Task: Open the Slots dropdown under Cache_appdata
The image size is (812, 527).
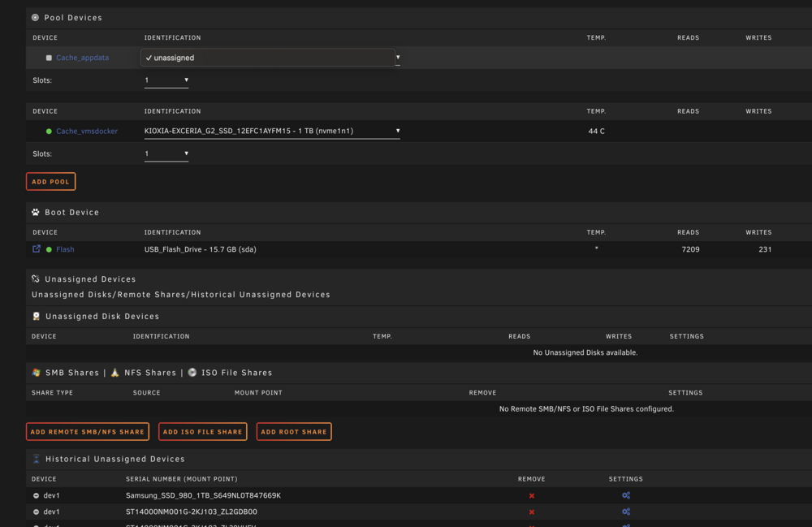Action: pos(166,80)
